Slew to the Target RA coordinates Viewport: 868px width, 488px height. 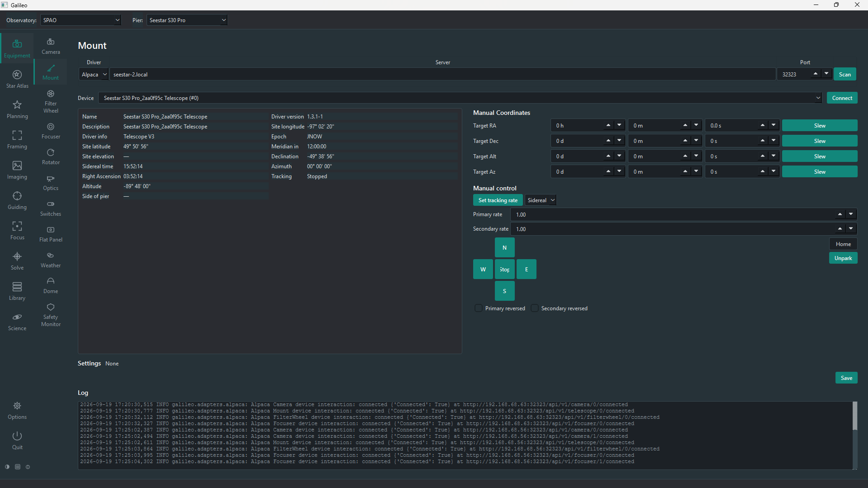pyautogui.click(x=820, y=126)
